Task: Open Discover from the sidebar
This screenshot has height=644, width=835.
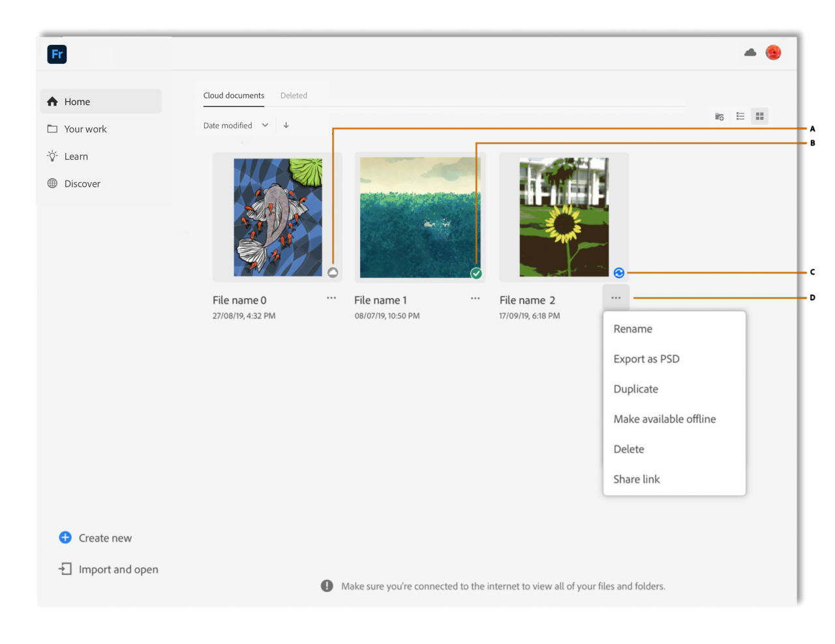Action: tap(82, 183)
